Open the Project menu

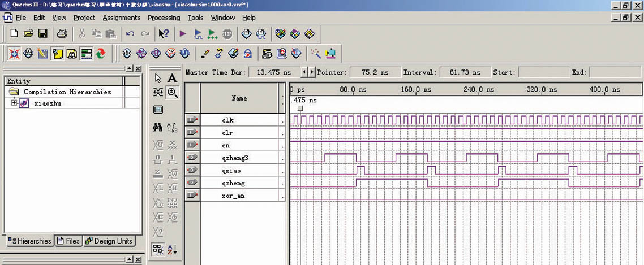click(84, 18)
